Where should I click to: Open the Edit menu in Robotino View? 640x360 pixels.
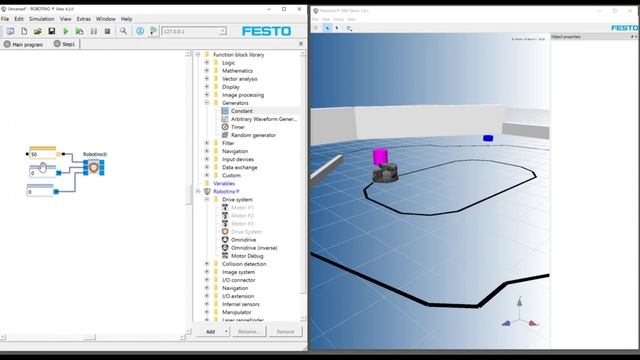coord(19,19)
